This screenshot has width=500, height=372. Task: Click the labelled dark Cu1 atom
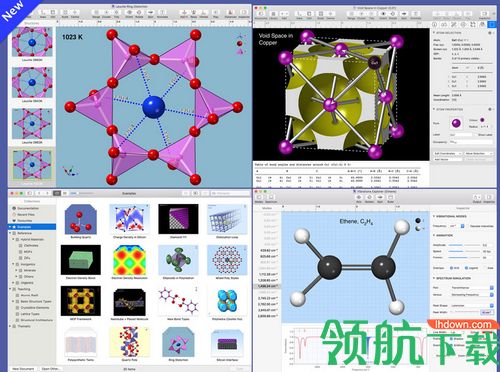[x=374, y=62]
